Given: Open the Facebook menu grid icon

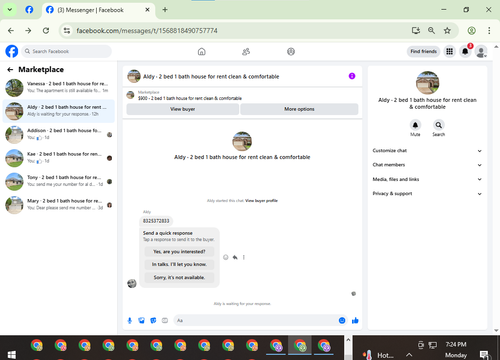Looking at the screenshot, I should [x=450, y=51].
